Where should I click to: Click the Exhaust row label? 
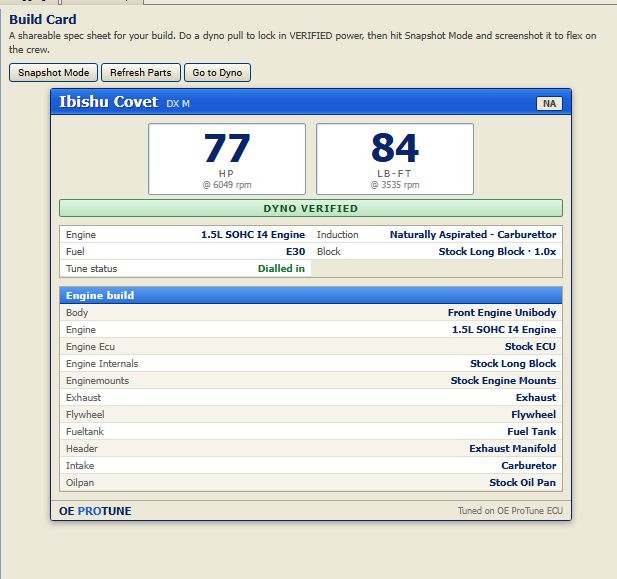coord(83,398)
